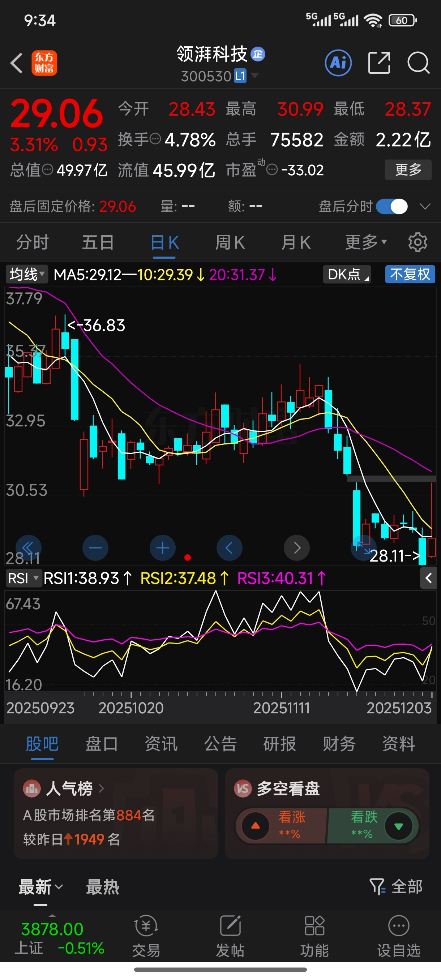Expand stock code dropdown triangle
This screenshot has width=441, height=980.
(x=254, y=75)
